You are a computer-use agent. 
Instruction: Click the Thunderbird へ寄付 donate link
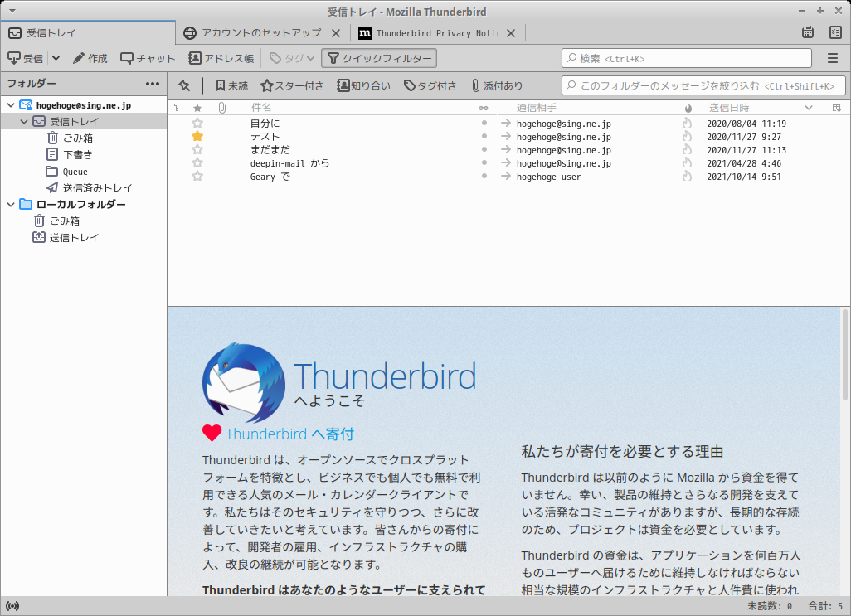point(289,434)
